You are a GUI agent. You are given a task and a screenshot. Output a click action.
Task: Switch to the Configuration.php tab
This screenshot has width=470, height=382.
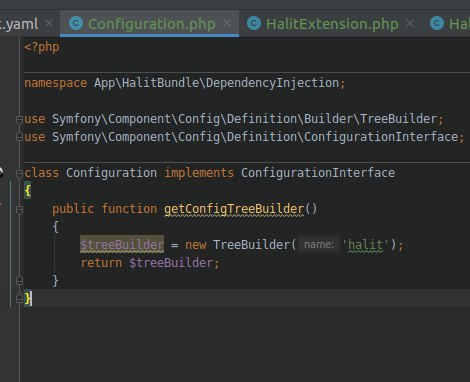point(149,24)
